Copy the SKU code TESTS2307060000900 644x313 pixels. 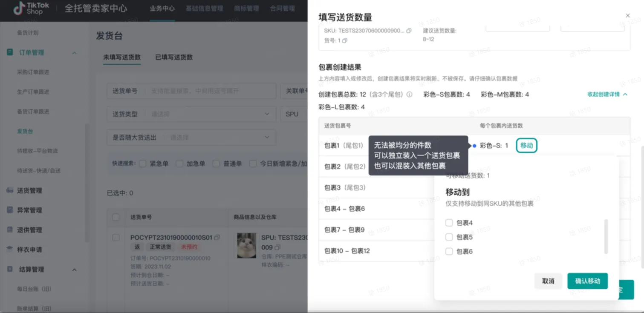pos(409,31)
